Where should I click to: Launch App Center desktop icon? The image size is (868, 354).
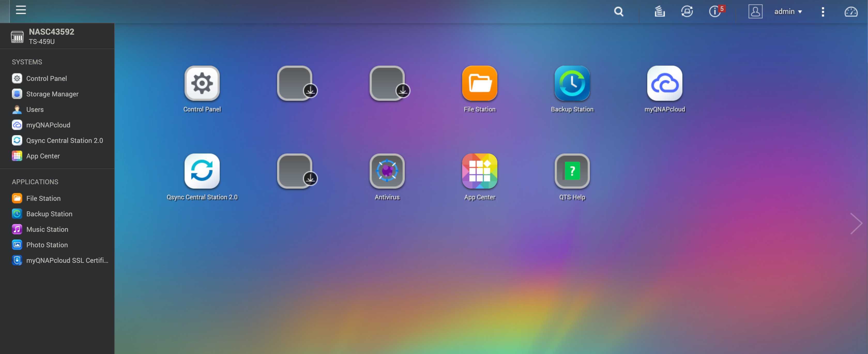[x=479, y=171]
